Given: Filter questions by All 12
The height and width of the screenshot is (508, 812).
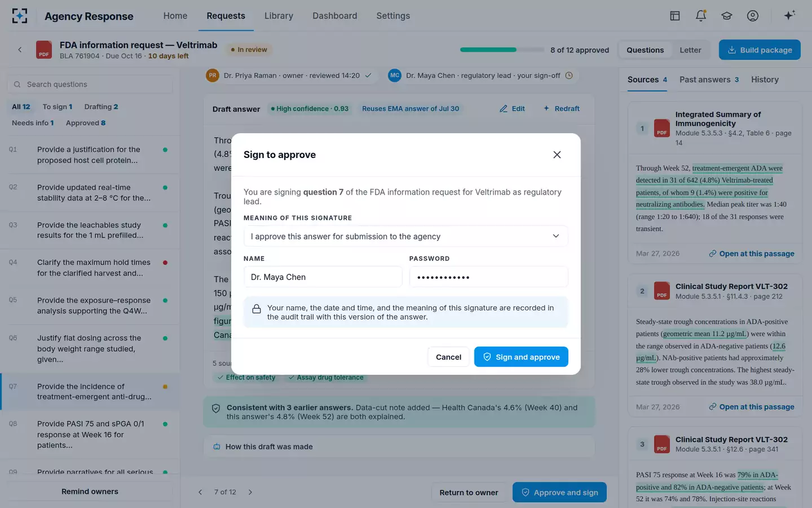Looking at the screenshot, I should point(21,107).
